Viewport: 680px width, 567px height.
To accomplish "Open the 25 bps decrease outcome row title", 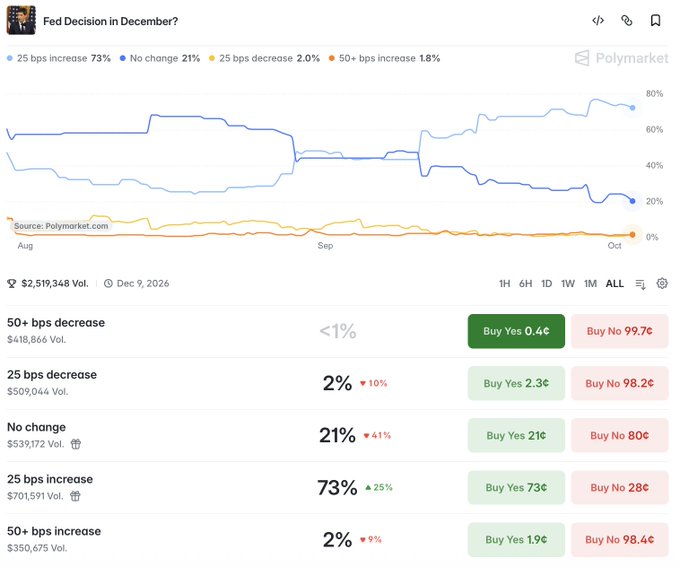I will click(52, 375).
